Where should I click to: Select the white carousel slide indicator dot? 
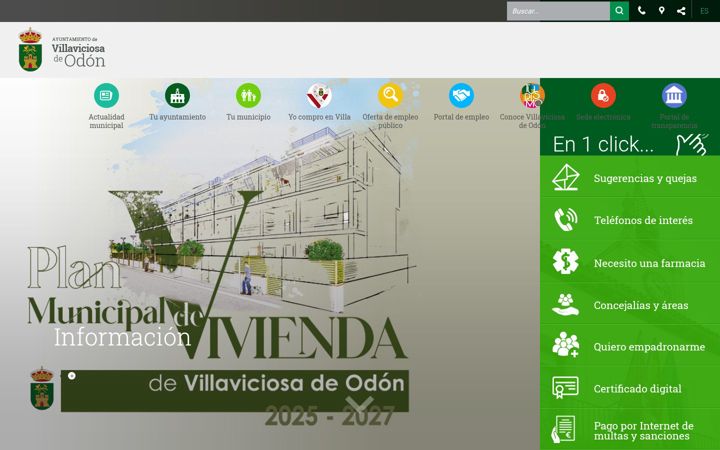(x=72, y=376)
